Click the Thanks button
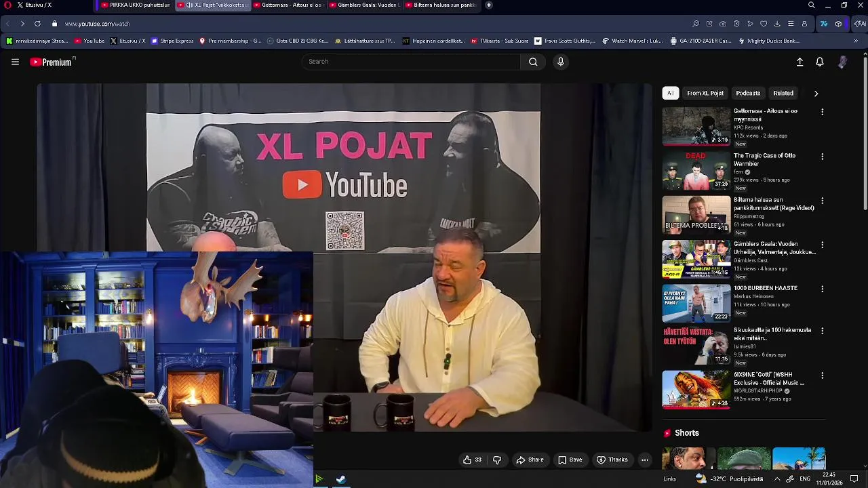The height and width of the screenshot is (488, 868). tap(612, 460)
